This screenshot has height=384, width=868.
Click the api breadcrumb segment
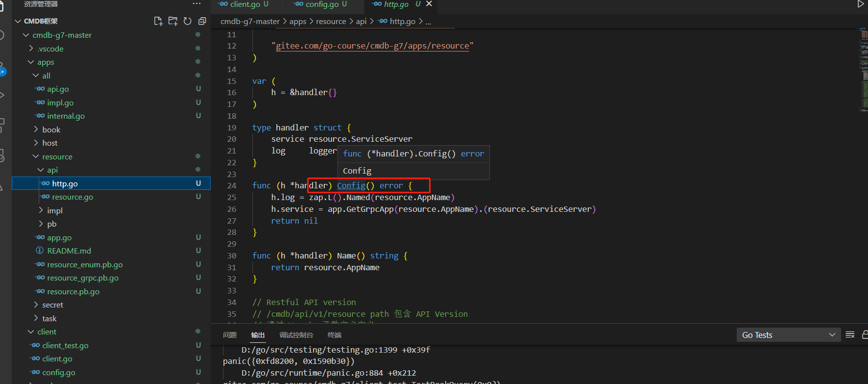click(361, 22)
